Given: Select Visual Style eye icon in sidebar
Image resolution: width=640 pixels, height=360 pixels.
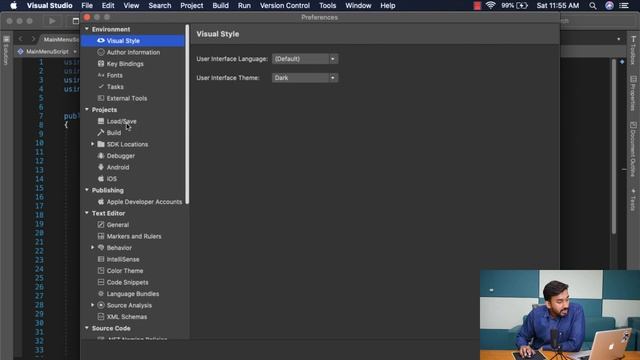Looking at the screenshot, I should click(x=101, y=40).
